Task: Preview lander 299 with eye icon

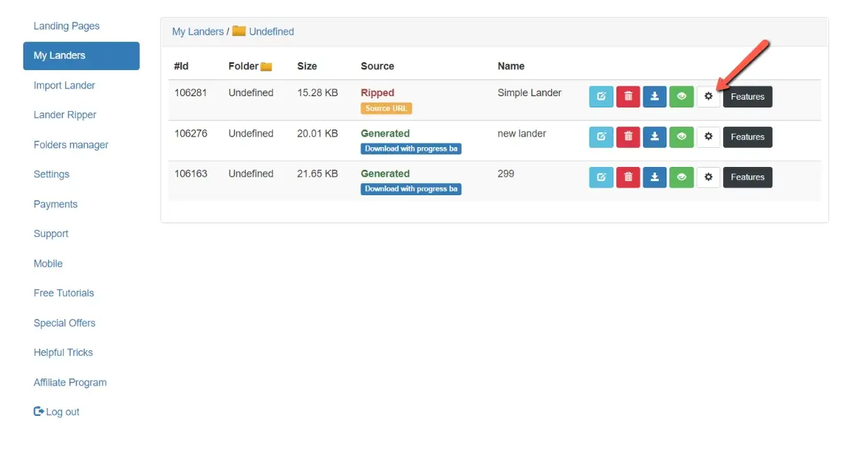Action: pos(681,178)
